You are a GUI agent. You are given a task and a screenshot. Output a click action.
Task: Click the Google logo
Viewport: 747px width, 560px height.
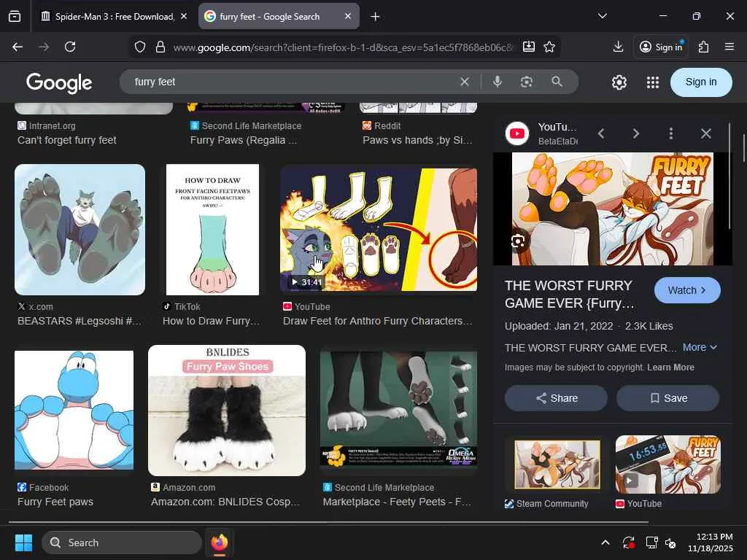[x=59, y=83]
